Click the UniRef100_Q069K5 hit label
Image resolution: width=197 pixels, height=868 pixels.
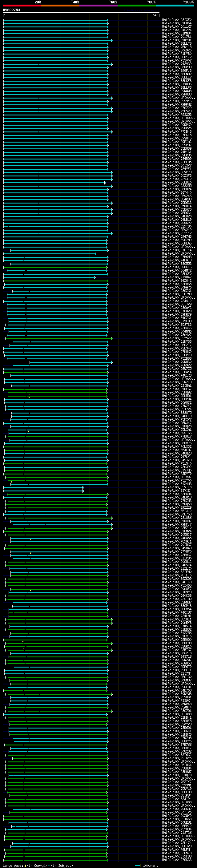tap(177, 50)
